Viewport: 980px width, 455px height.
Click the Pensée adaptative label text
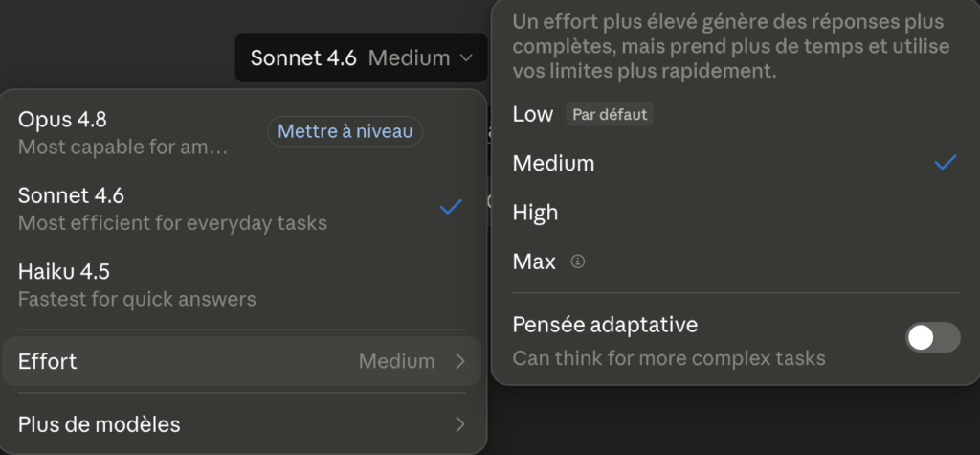coord(605,325)
